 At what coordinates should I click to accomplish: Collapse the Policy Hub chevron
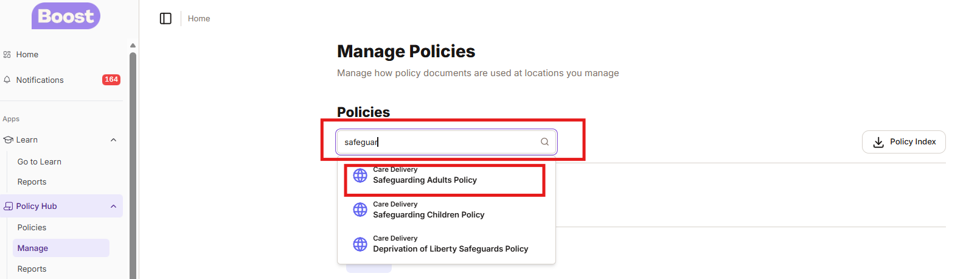click(113, 207)
